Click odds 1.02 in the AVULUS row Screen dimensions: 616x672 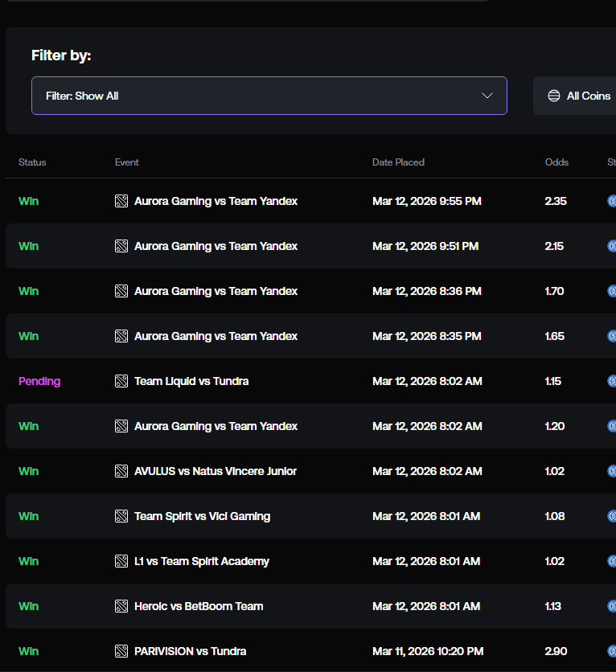(x=554, y=471)
